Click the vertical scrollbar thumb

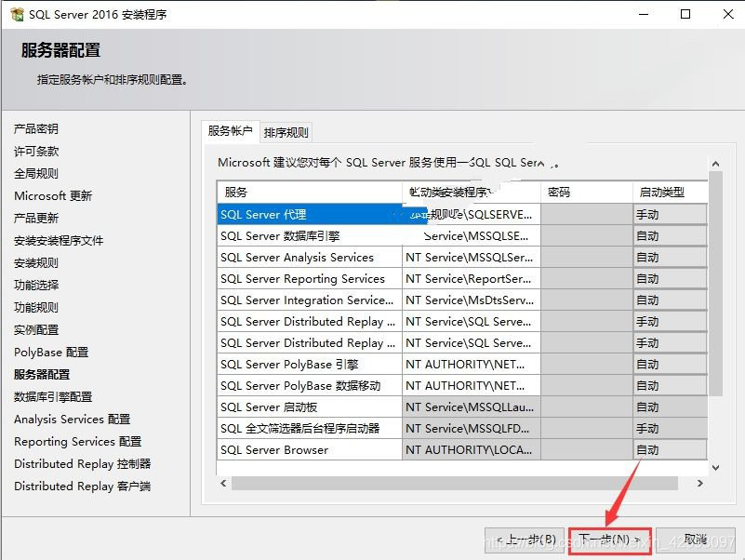pos(715,284)
